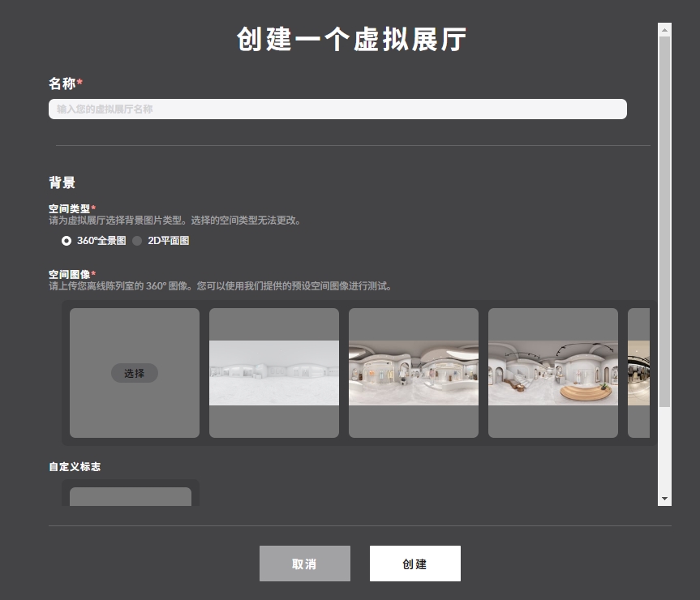Image resolution: width=700 pixels, height=600 pixels.
Task: Click the 2D平面图 label text
Action: click(168, 241)
